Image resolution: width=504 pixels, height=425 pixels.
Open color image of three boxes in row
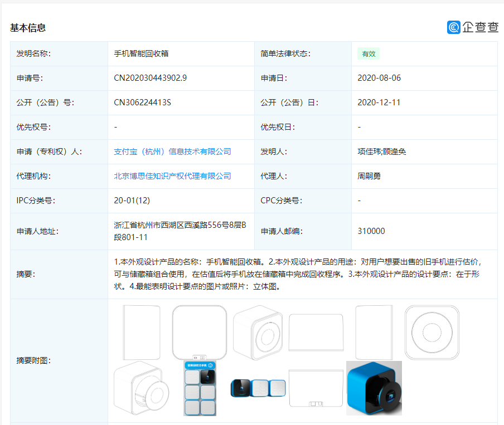point(258,388)
